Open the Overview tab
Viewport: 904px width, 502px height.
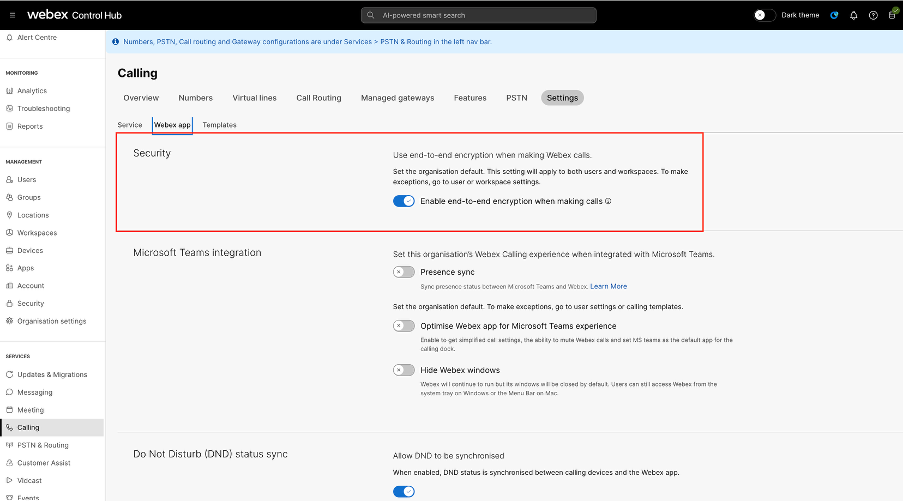[x=141, y=98]
